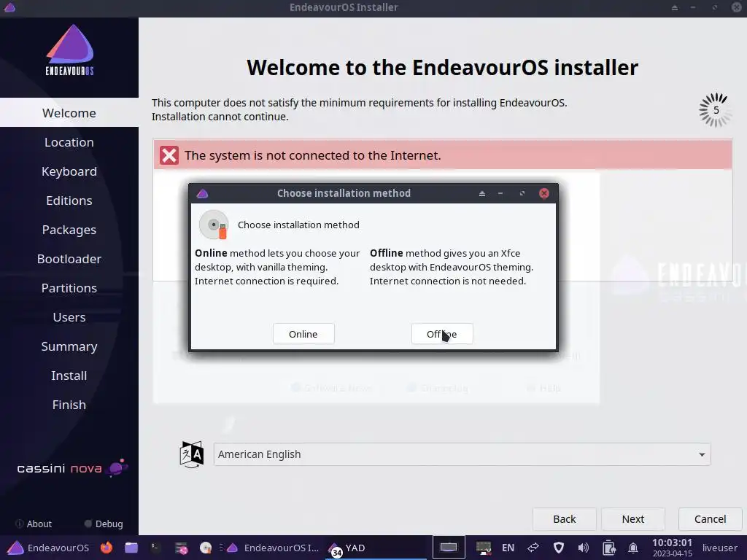Viewport: 747px width, 560px height.
Task: Switch to the EndeavourOS Installer taskbar entry
Action: (273, 548)
